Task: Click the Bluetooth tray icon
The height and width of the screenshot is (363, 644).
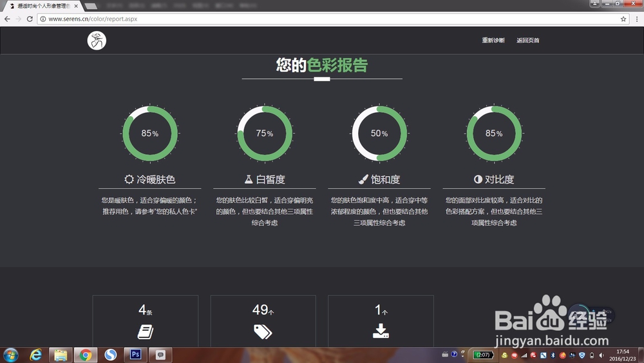Action: (553, 355)
